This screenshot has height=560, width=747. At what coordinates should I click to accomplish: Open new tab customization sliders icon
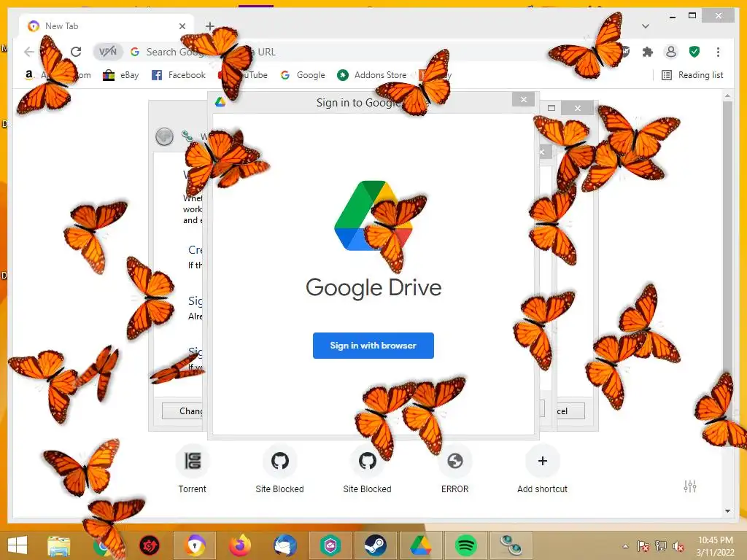coord(690,486)
